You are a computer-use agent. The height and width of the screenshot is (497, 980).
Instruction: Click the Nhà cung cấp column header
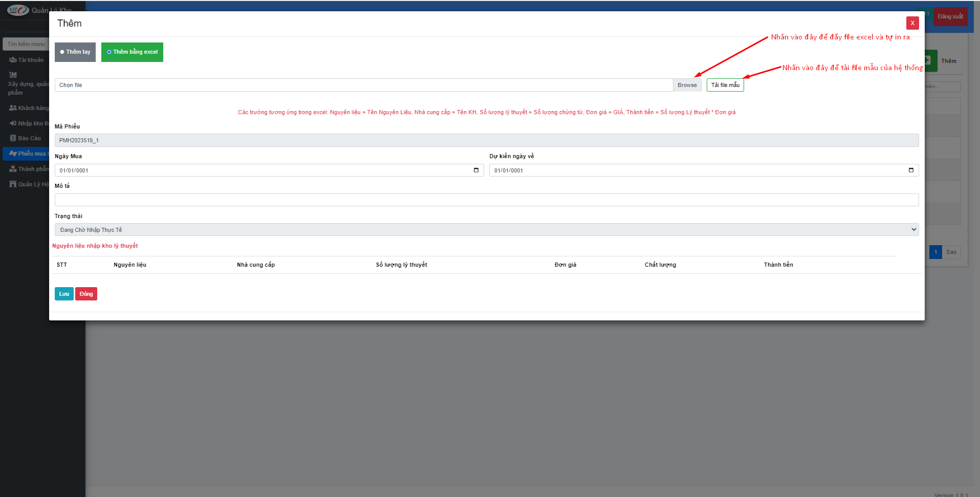pyautogui.click(x=256, y=265)
